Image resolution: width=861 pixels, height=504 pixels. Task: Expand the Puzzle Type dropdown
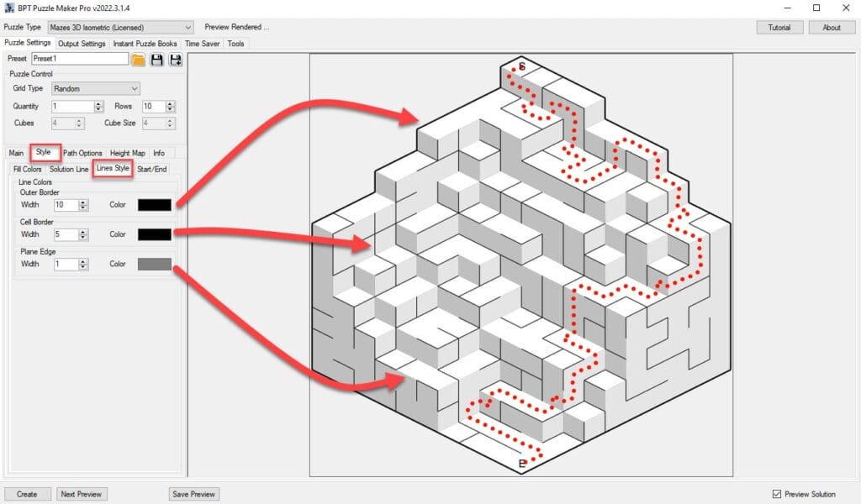[x=187, y=27]
